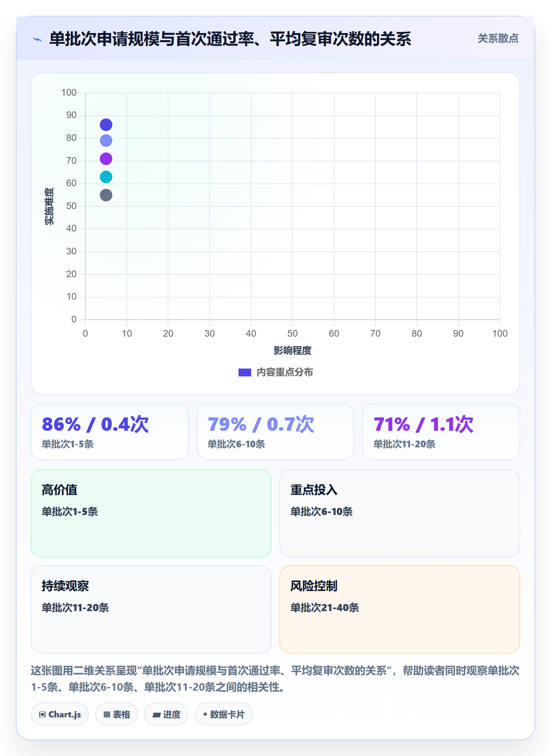This screenshot has height=756, width=551.
Task: Click the 关系散点 label in header
Action: click(x=498, y=39)
